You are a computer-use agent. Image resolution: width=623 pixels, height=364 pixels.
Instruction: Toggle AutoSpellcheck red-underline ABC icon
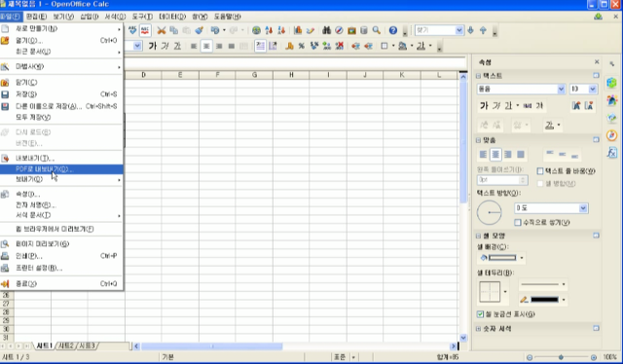point(145,30)
